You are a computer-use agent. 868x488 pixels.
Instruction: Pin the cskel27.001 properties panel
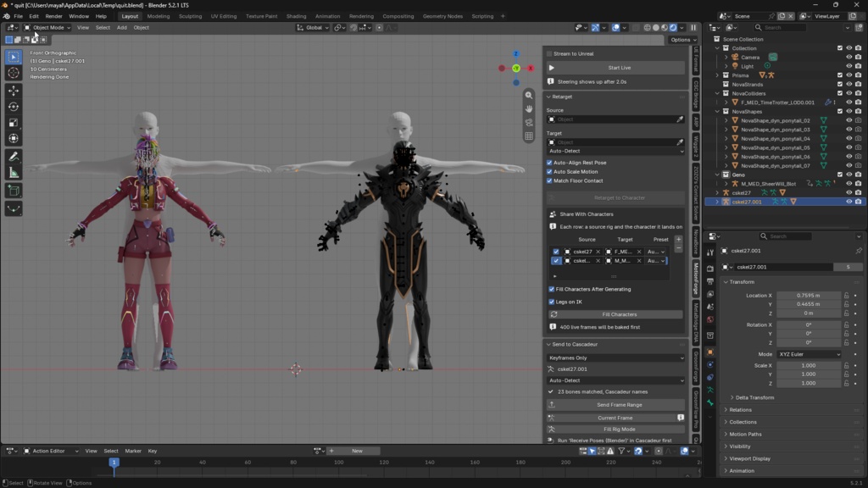(858, 251)
